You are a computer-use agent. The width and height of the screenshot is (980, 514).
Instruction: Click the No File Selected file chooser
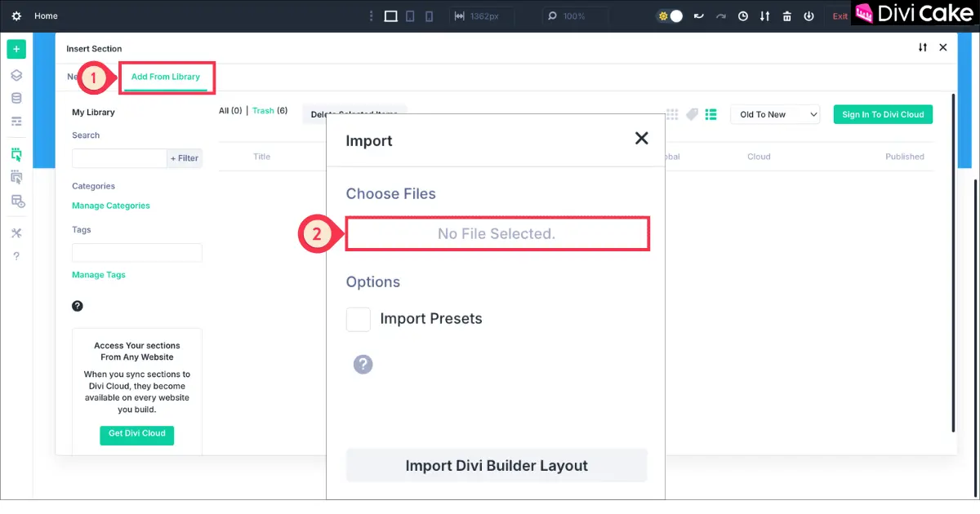tap(497, 233)
